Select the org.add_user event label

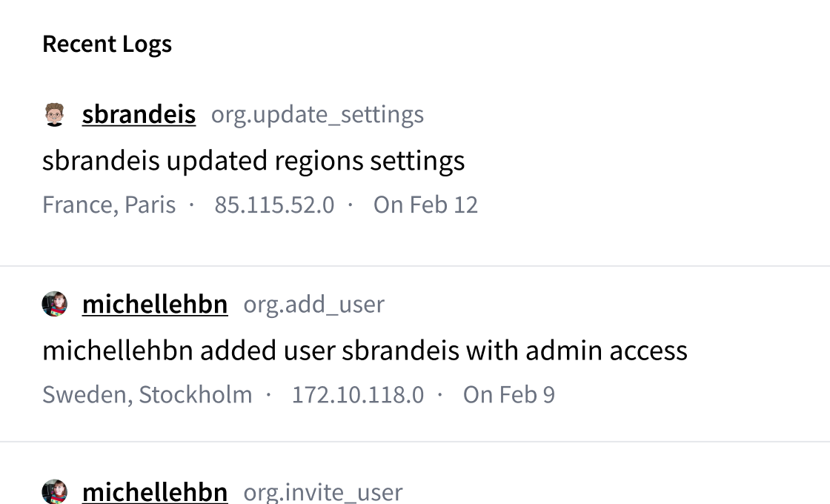coord(313,305)
